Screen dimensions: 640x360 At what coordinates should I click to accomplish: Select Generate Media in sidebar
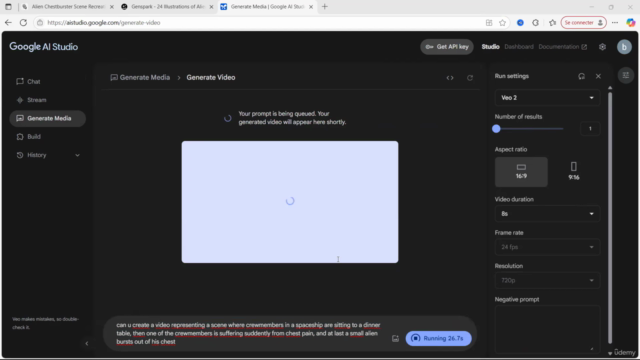click(x=47, y=118)
